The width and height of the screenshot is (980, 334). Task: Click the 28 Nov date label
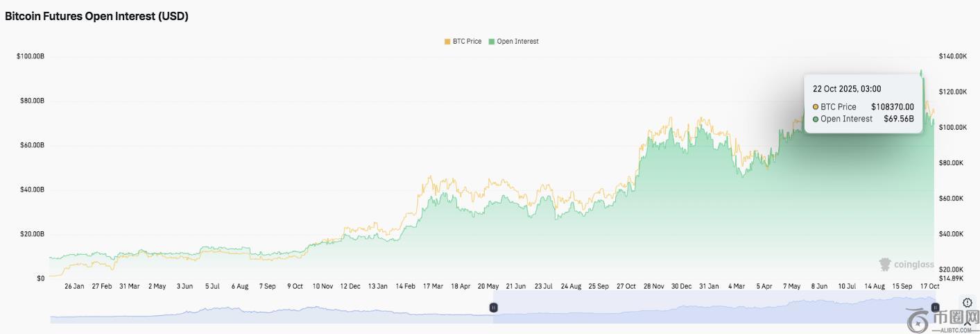654,286
